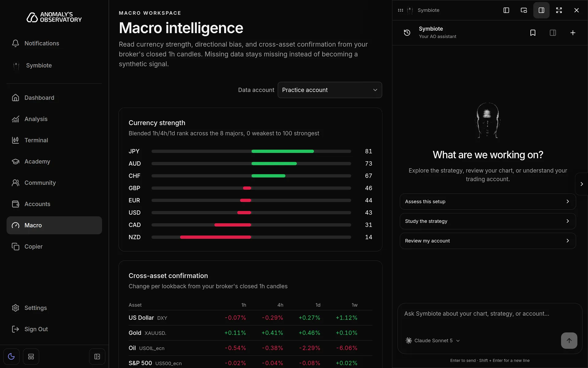Collapse the left sidebar with the panel icon

click(97, 357)
